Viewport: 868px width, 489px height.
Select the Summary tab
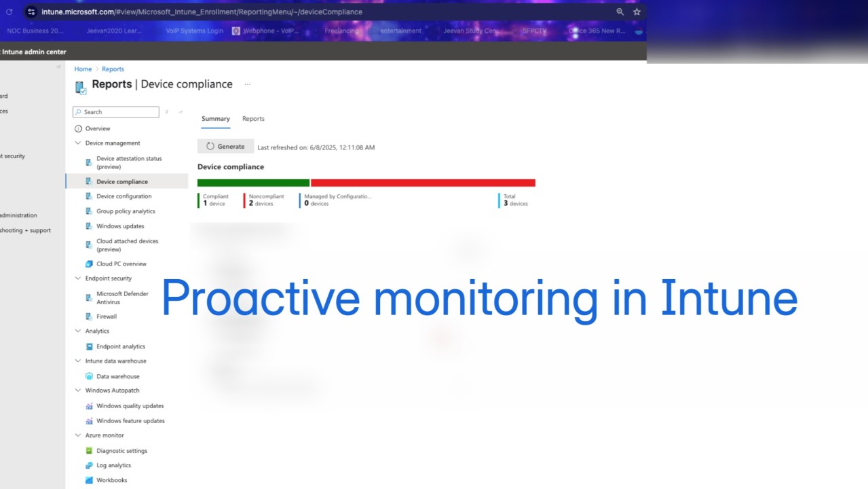(215, 119)
